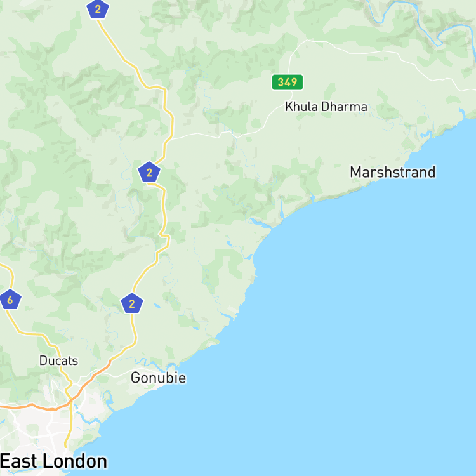The image size is (476, 476).
Task: Click the narrow river inlet southwest of Marshstrand
Action: (282, 209)
